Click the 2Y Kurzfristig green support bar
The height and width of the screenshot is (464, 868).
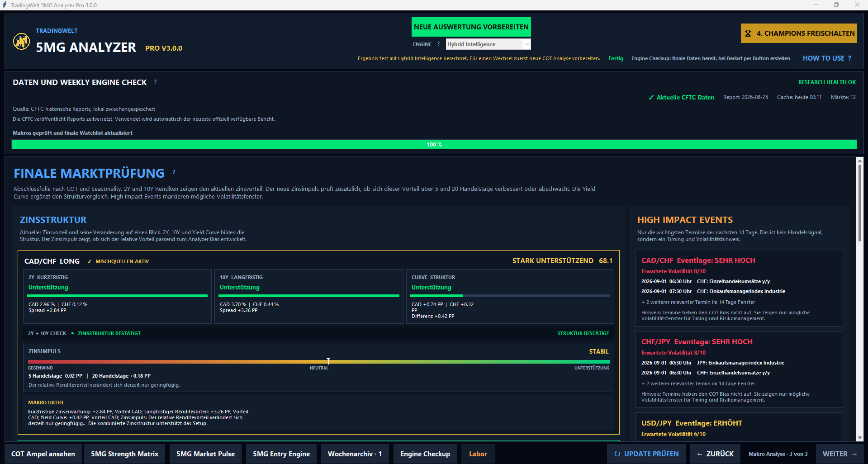pyautogui.click(x=118, y=296)
